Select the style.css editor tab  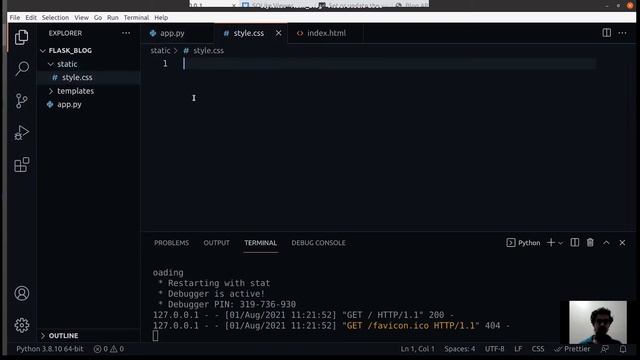tap(249, 33)
